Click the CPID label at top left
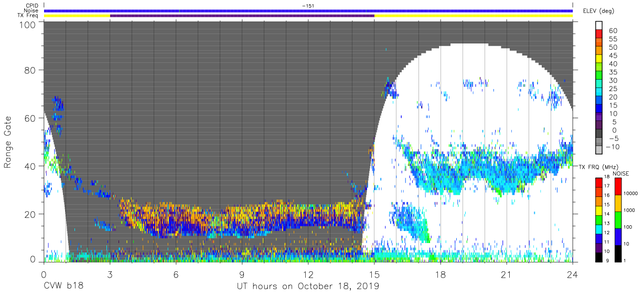Image resolution: width=644 pixels, height=297 pixels. [31, 6]
